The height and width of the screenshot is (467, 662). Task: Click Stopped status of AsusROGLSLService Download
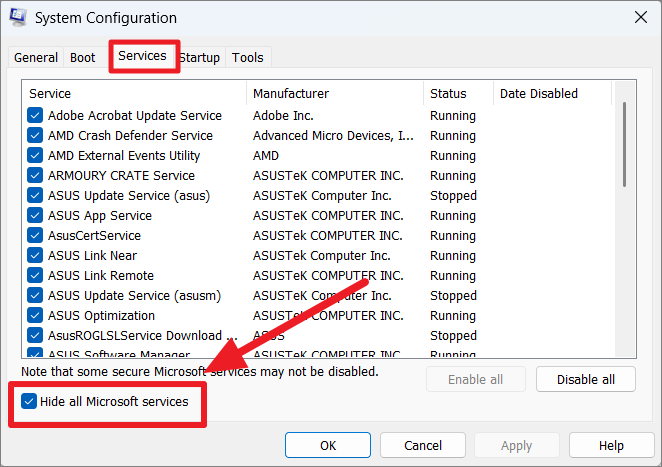click(x=453, y=335)
